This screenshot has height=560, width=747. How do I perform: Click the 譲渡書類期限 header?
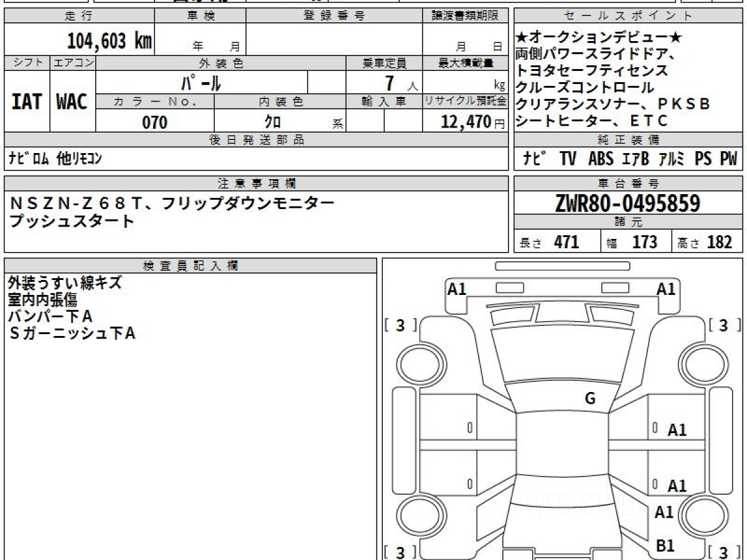click(465, 16)
